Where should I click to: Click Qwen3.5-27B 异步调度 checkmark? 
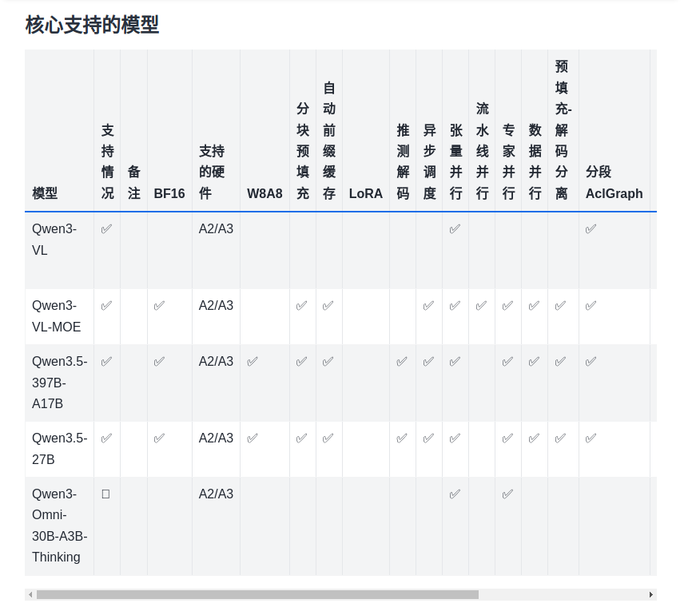click(x=428, y=438)
